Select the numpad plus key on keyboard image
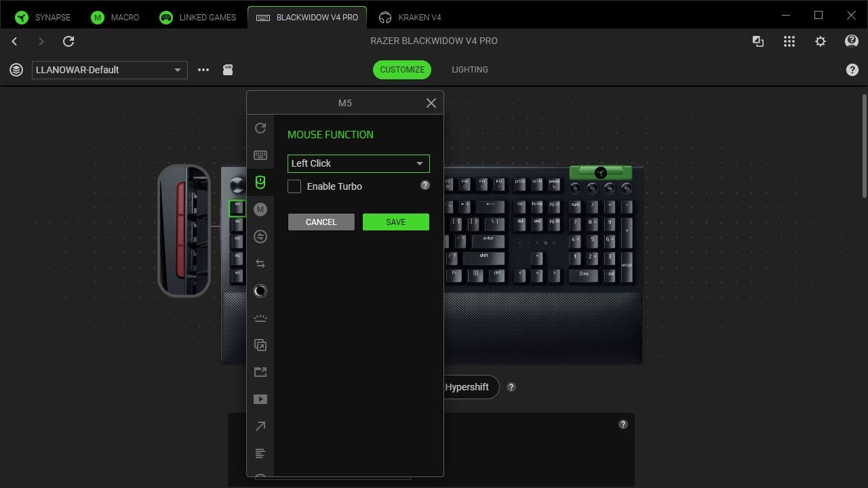 [627, 232]
